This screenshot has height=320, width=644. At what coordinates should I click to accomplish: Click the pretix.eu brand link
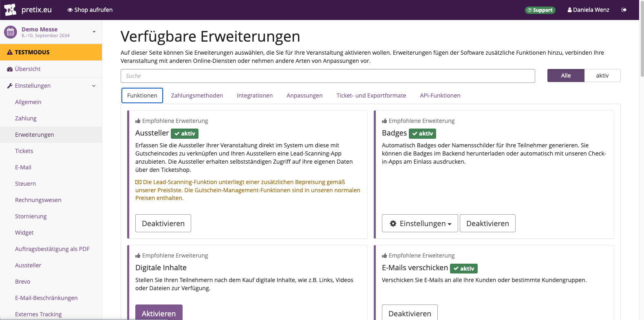coord(37,10)
